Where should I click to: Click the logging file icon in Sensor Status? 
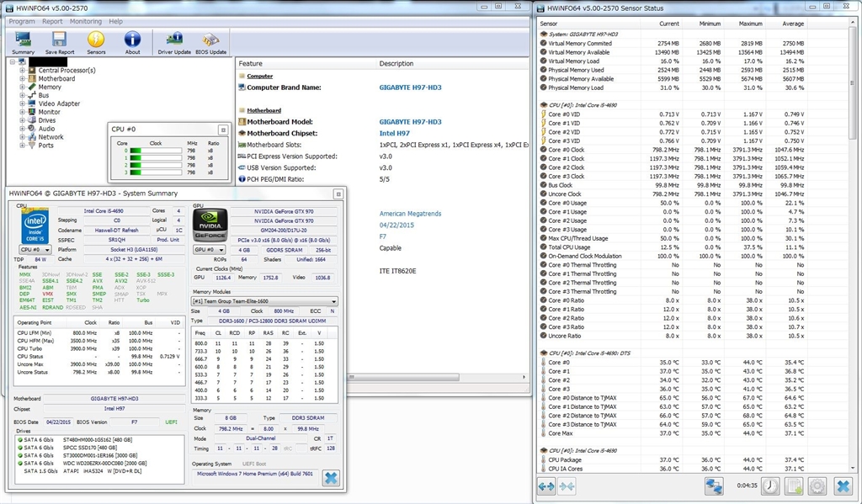tap(793, 485)
